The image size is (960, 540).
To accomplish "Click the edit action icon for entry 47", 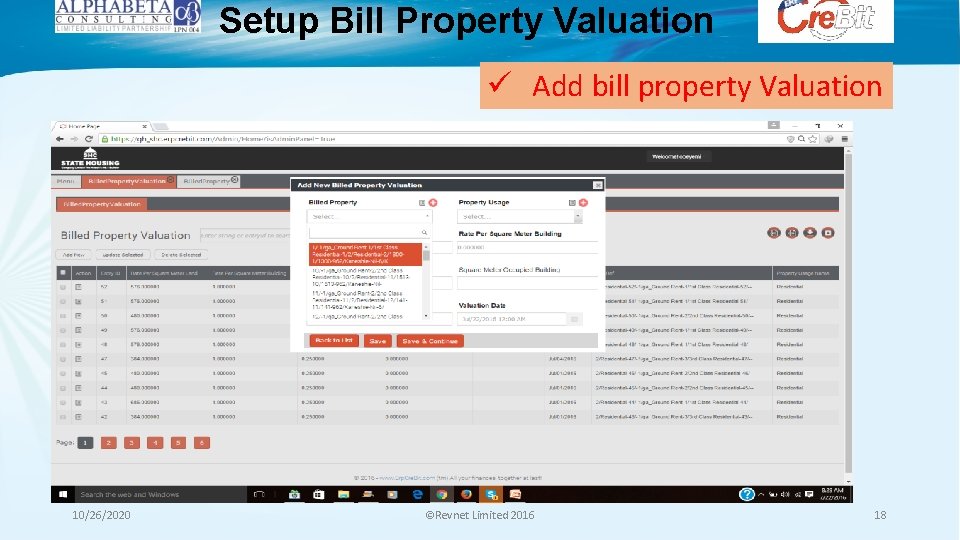I will point(78,359).
